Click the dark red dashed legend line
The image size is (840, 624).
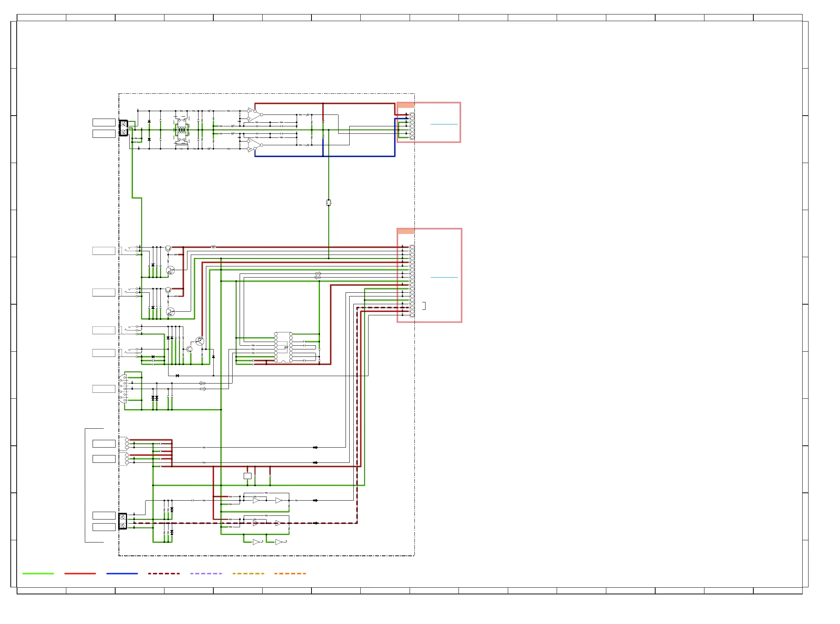(x=164, y=573)
